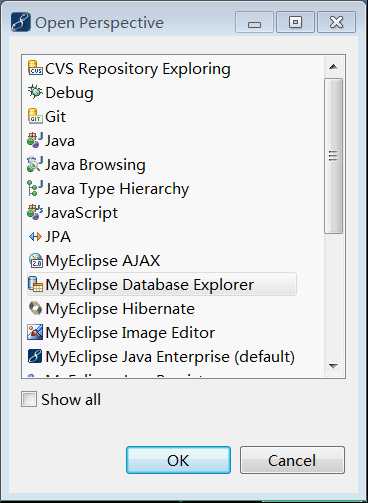Click the Java Browsing icon
This screenshot has width=368, height=503.
click(35, 164)
